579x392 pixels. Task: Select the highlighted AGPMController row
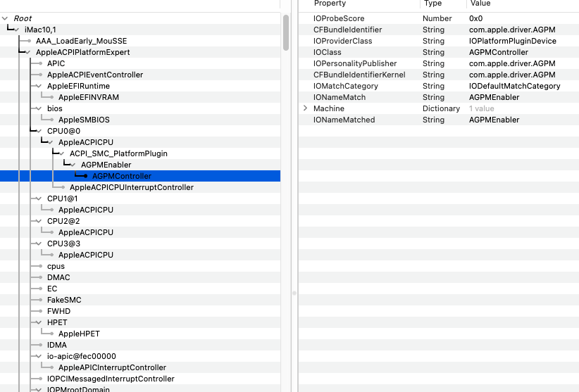pos(140,176)
